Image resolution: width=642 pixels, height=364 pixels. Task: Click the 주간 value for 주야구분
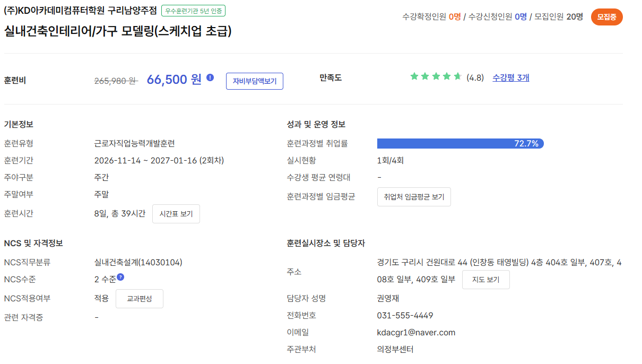101,177
